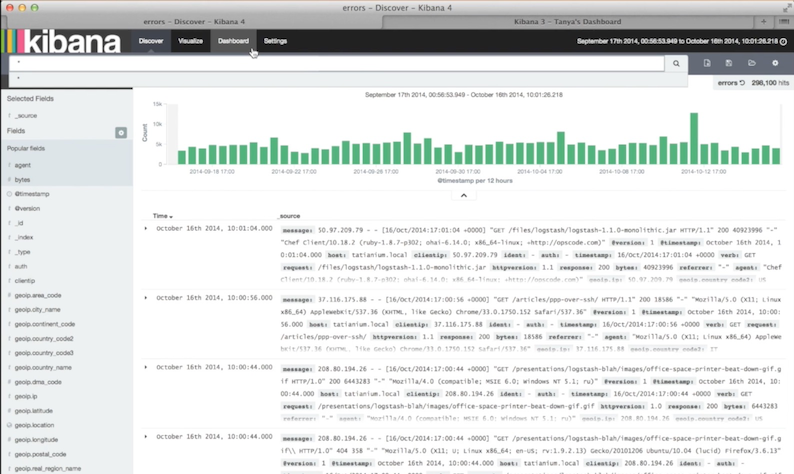
Task: Click the @timestamp per 12 hours axis label
Action: pyautogui.click(x=475, y=181)
